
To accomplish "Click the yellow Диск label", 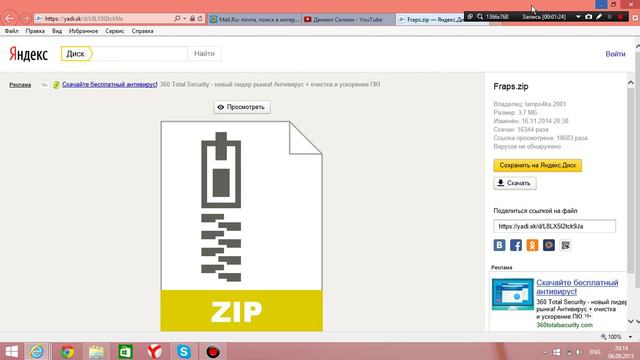I will (x=76, y=54).
